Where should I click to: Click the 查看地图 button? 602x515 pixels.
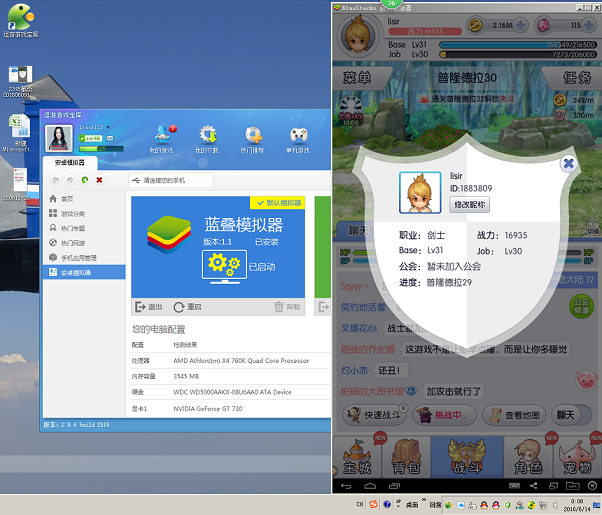(x=514, y=415)
